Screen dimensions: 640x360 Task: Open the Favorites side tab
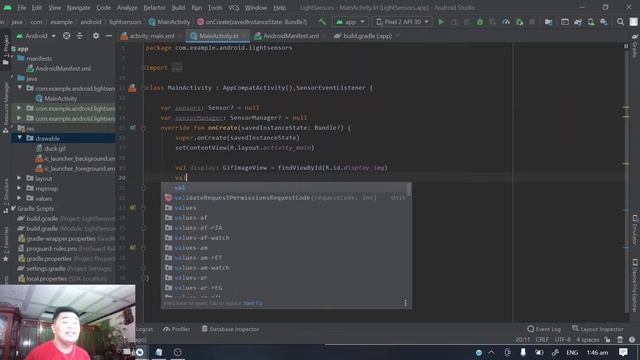click(x=6, y=245)
